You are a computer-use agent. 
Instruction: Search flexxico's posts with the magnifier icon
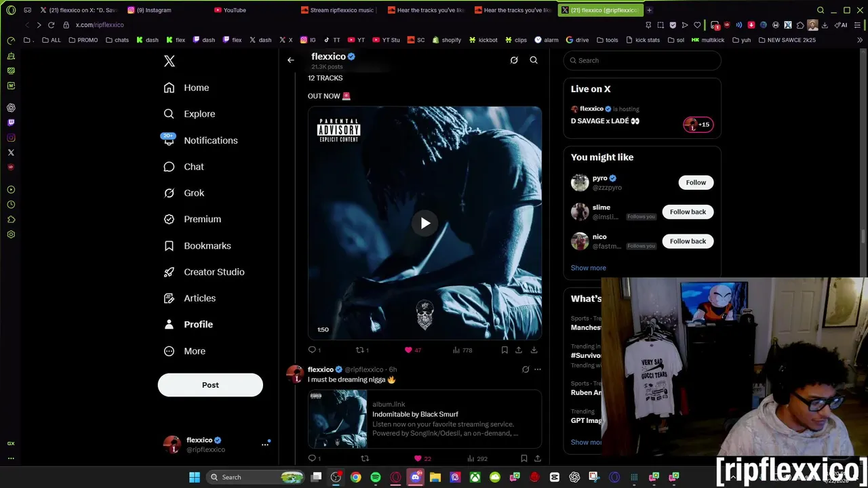[534, 60]
